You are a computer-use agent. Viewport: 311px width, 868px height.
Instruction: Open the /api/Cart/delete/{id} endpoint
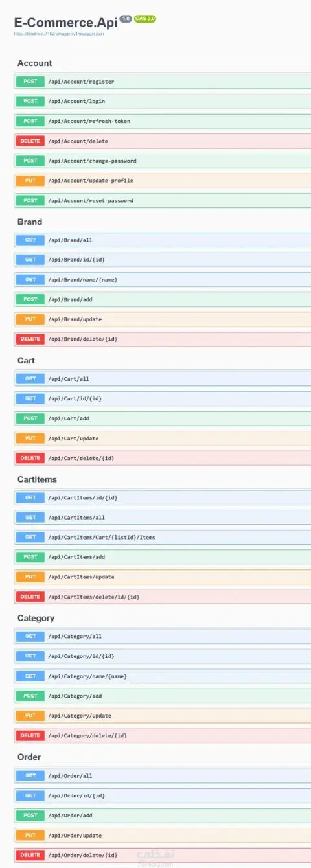pyautogui.click(x=163, y=458)
